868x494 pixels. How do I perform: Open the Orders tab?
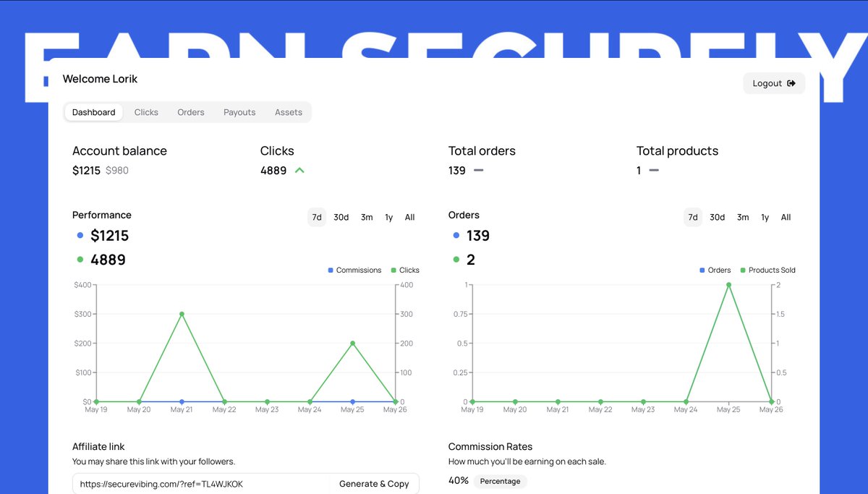191,112
